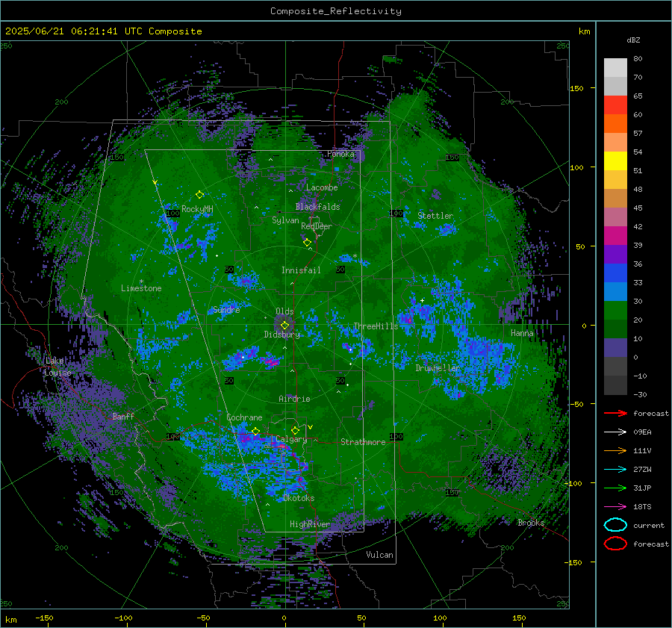Click the Okotoks city label
672x628 pixels.
click(x=299, y=498)
